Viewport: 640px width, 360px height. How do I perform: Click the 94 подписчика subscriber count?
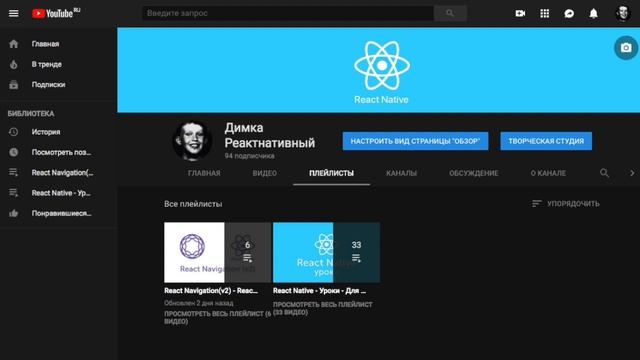pos(249,156)
